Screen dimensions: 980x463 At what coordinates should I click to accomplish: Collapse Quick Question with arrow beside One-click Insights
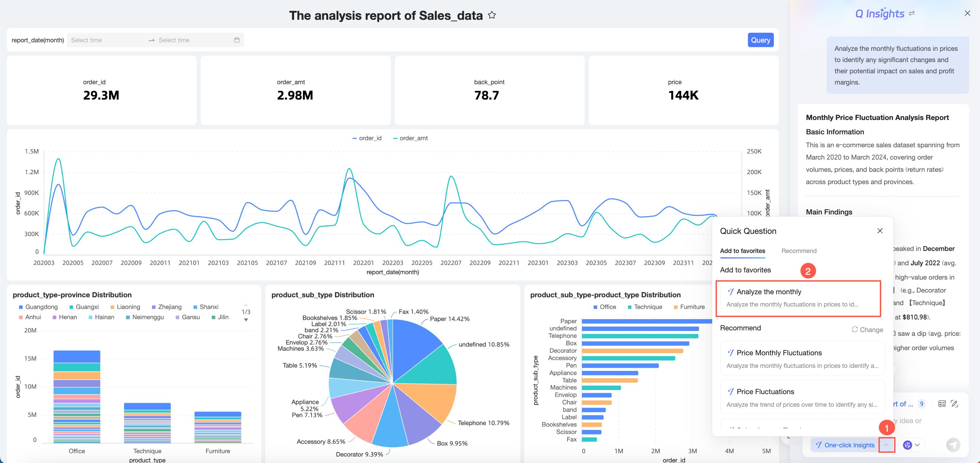886,445
